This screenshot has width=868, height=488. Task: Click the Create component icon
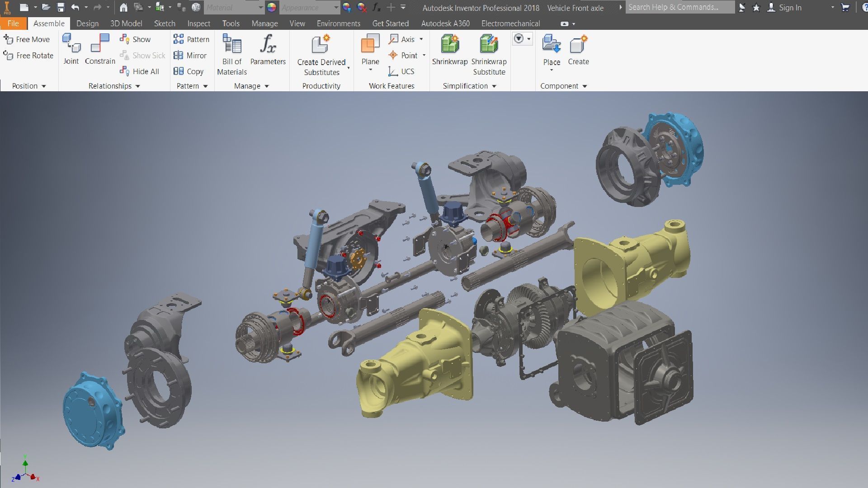578,45
